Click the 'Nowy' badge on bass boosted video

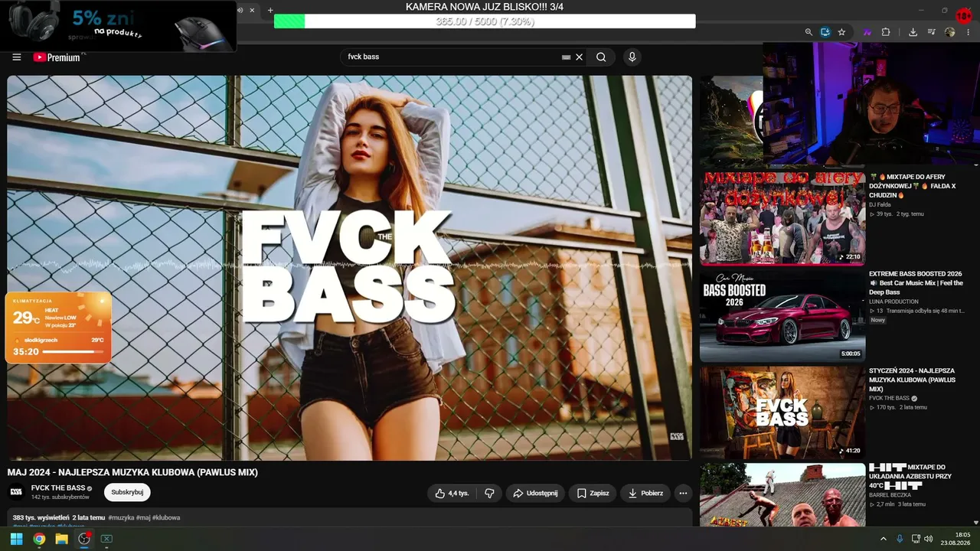click(x=877, y=320)
